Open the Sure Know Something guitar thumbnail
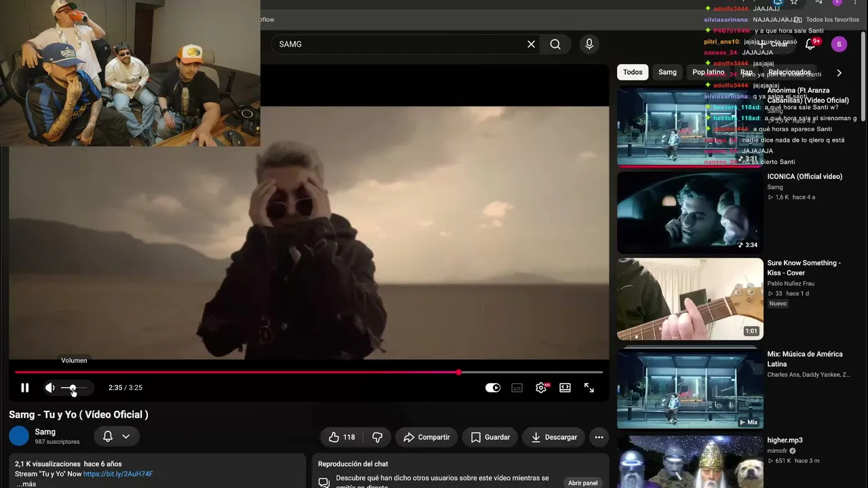 coord(690,299)
